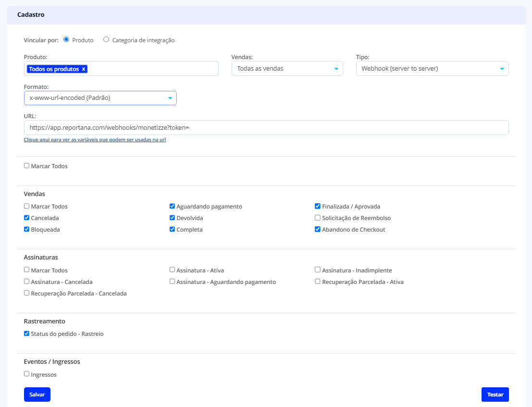This screenshot has width=532, height=407.
Task: Disable Abandono de Checkout
Action: click(x=318, y=229)
